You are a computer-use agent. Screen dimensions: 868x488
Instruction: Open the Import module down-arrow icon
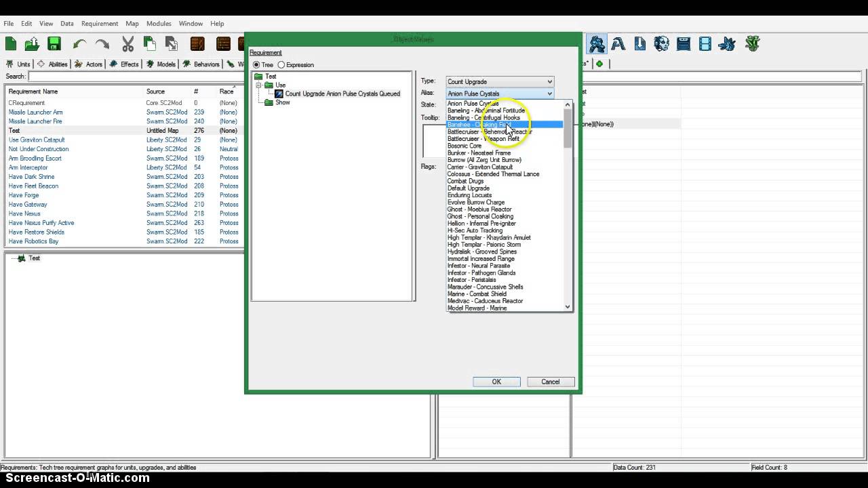pos(639,44)
